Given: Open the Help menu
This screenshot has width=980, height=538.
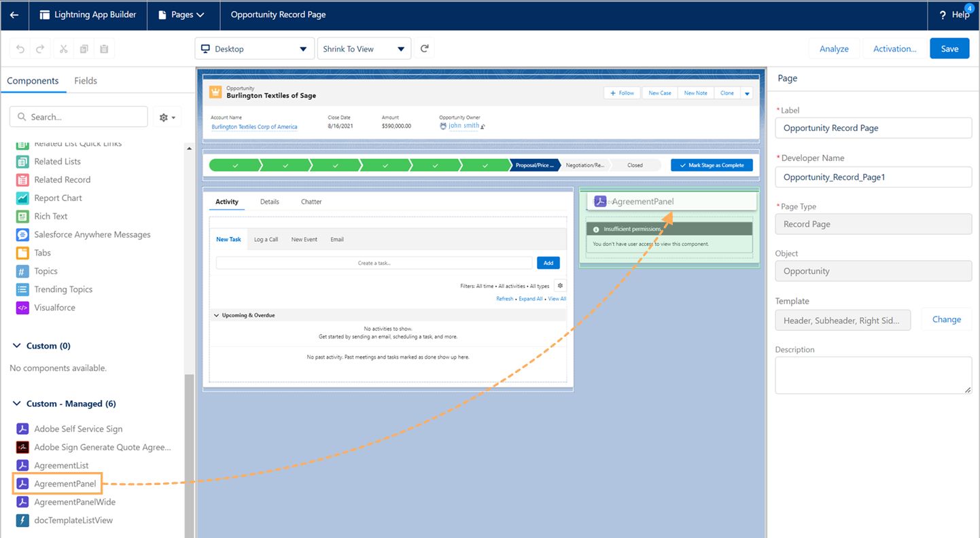Looking at the screenshot, I should (954, 15).
